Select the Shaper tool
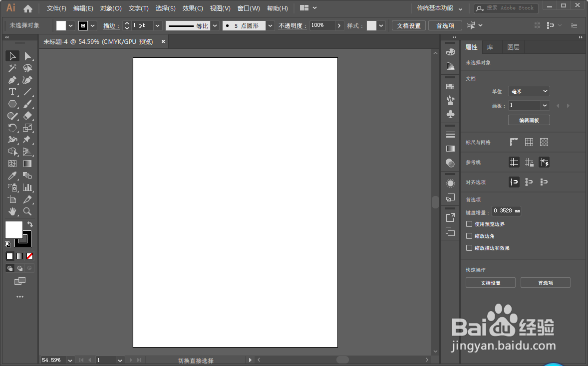 tap(12, 116)
